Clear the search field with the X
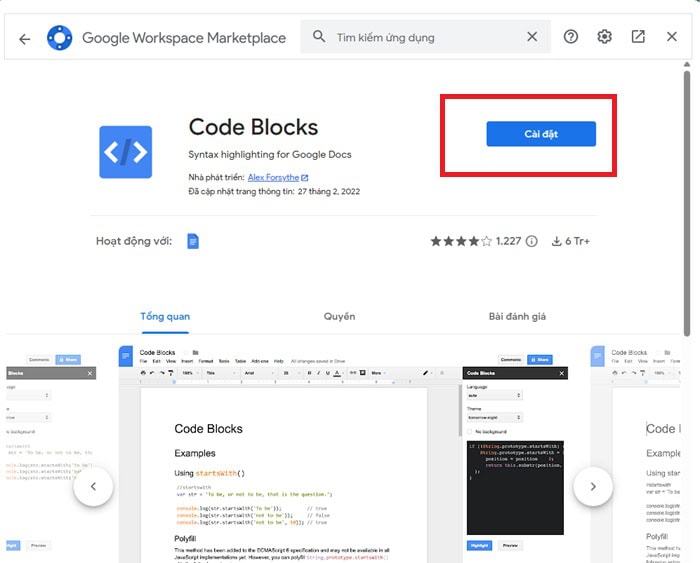The width and height of the screenshot is (700, 563). click(x=532, y=37)
